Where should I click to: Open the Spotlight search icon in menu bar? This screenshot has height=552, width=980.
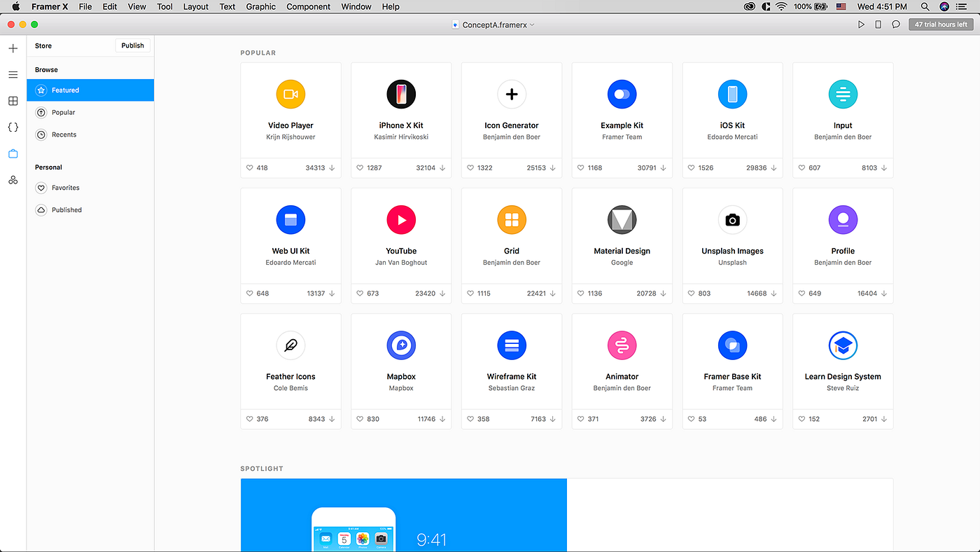pos(925,6)
